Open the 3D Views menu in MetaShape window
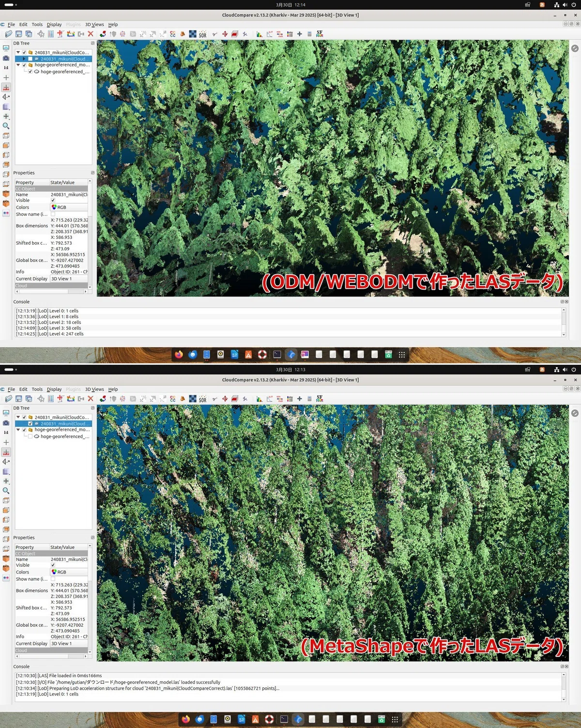581x728 pixels. point(94,389)
